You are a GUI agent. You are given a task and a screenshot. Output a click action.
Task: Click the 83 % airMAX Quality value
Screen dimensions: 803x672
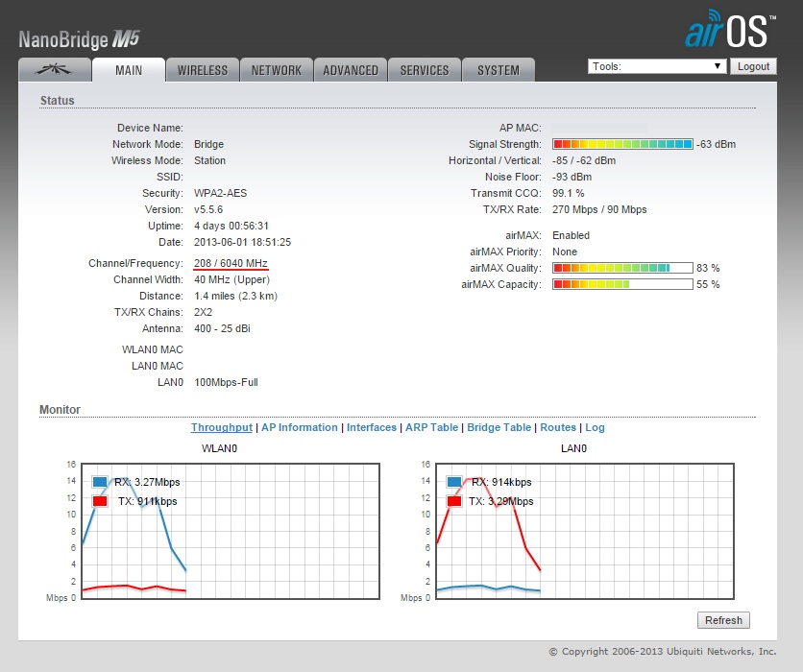coord(708,268)
